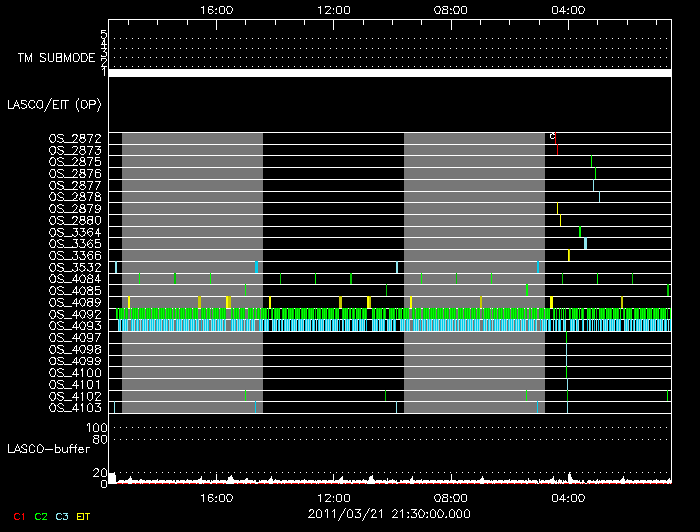This screenshot has width=700, height=532.
Task: Click the 12:00 tick label on top axis
Action: point(333,9)
